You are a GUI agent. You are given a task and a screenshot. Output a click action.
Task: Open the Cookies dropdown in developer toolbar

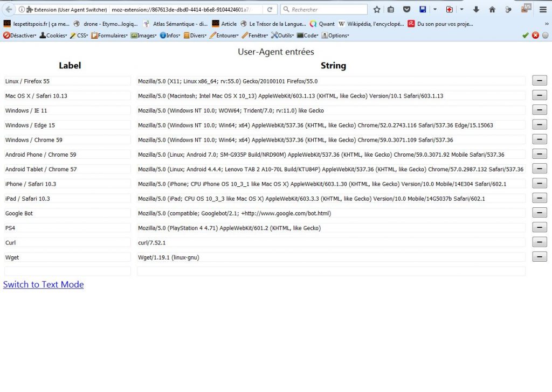(53, 36)
